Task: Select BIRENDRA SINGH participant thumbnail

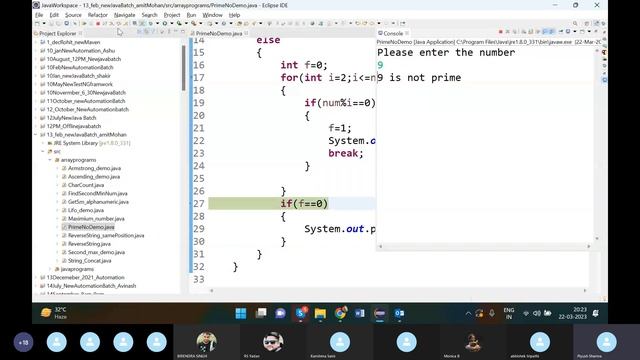Action: click(206, 343)
